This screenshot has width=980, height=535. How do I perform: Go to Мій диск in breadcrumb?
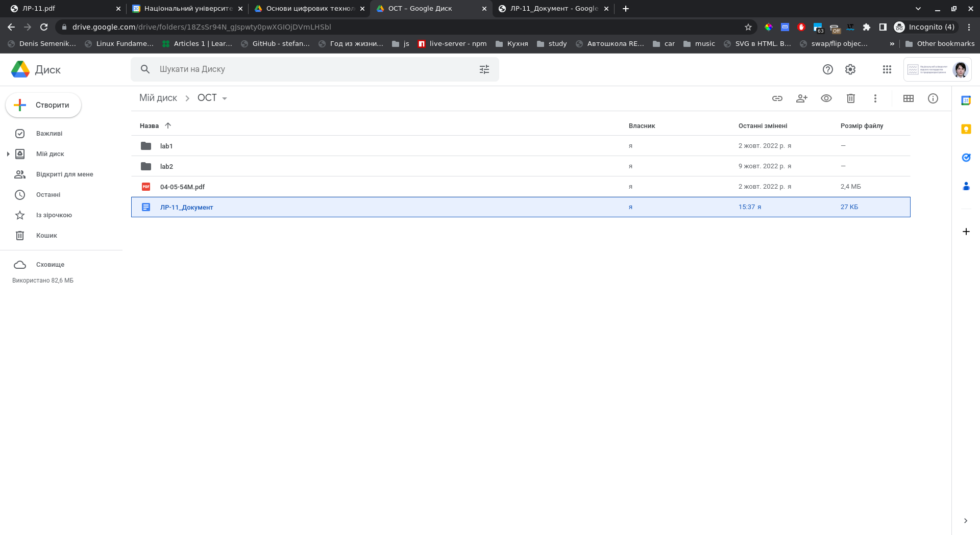pos(158,98)
